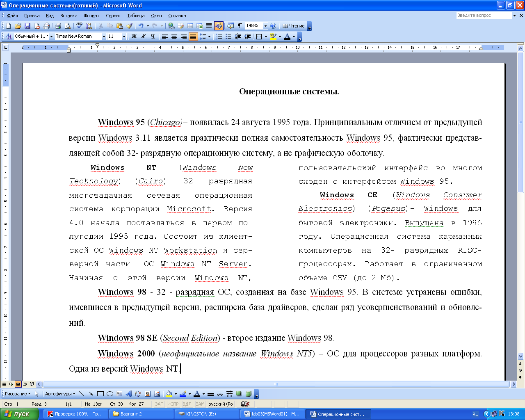This screenshot has width=525, height=420.
Task: Create a new blank document
Action: (x=8, y=26)
